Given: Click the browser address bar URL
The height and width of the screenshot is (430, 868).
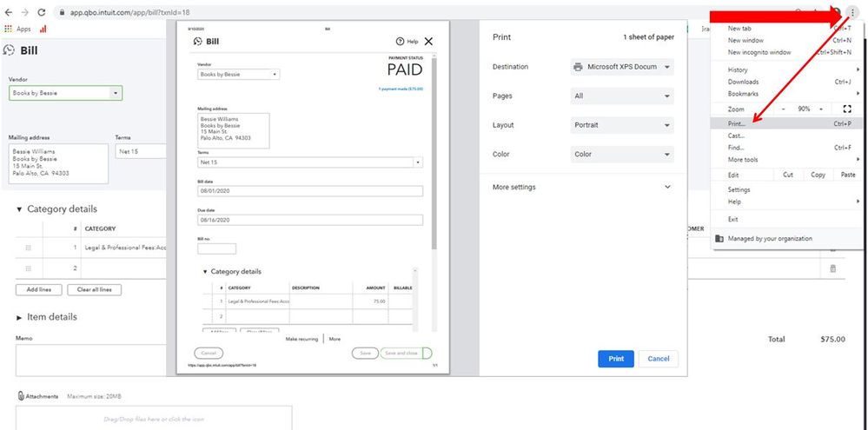Looking at the screenshot, I should coord(130,12).
